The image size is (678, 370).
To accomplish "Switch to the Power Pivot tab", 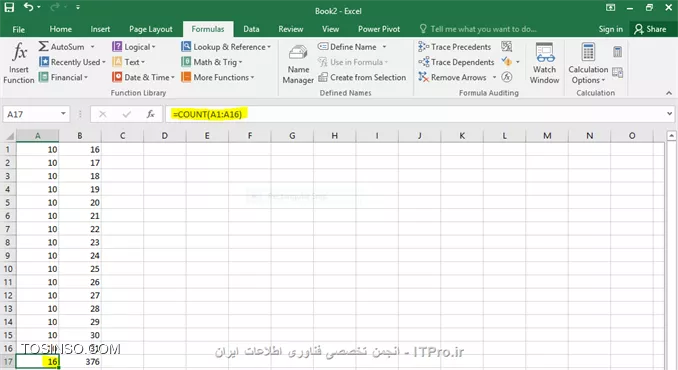I will (x=379, y=29).
